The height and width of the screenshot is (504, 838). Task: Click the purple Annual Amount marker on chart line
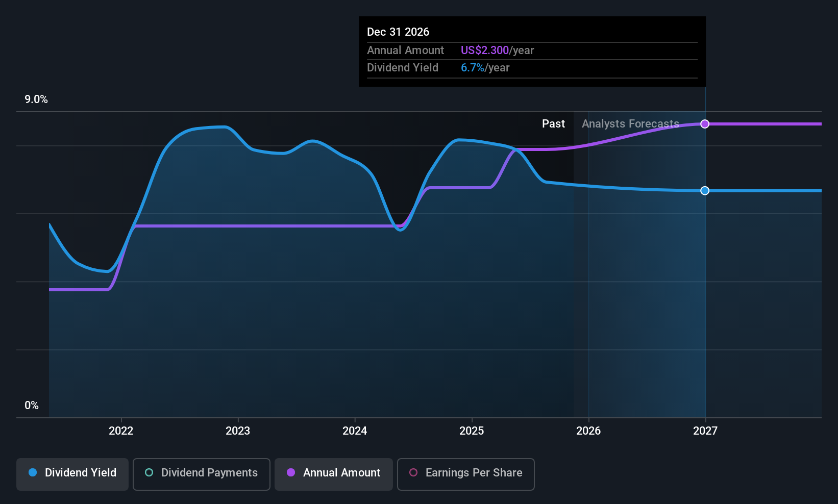point(705,124)
